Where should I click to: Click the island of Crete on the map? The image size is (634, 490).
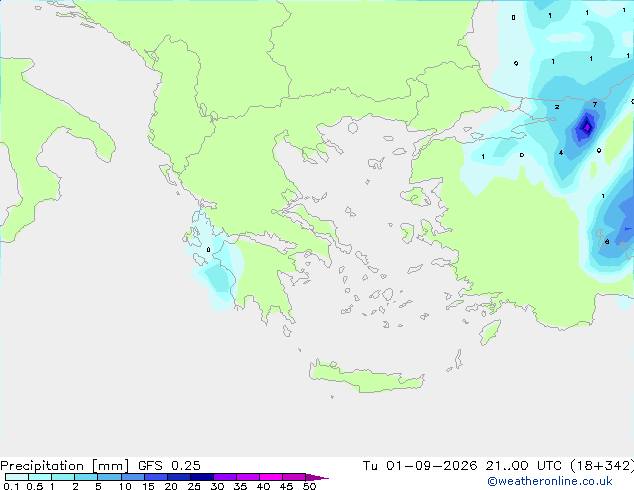(366, 377)
